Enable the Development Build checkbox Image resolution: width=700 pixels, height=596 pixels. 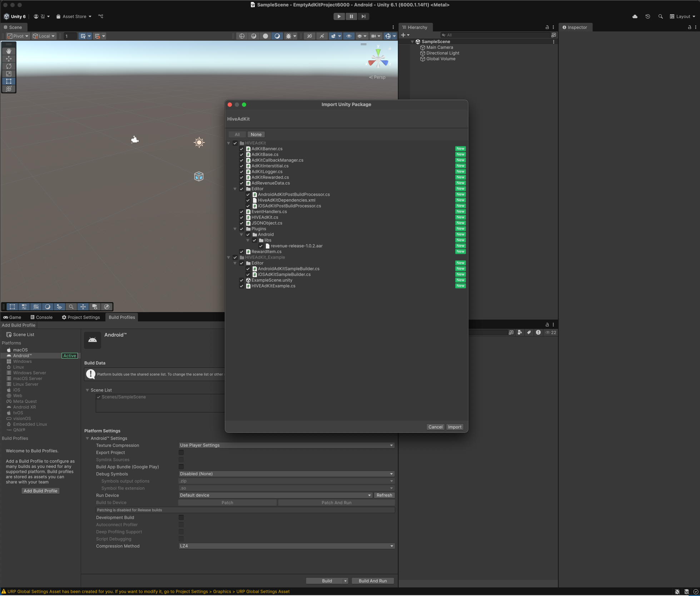181,517
